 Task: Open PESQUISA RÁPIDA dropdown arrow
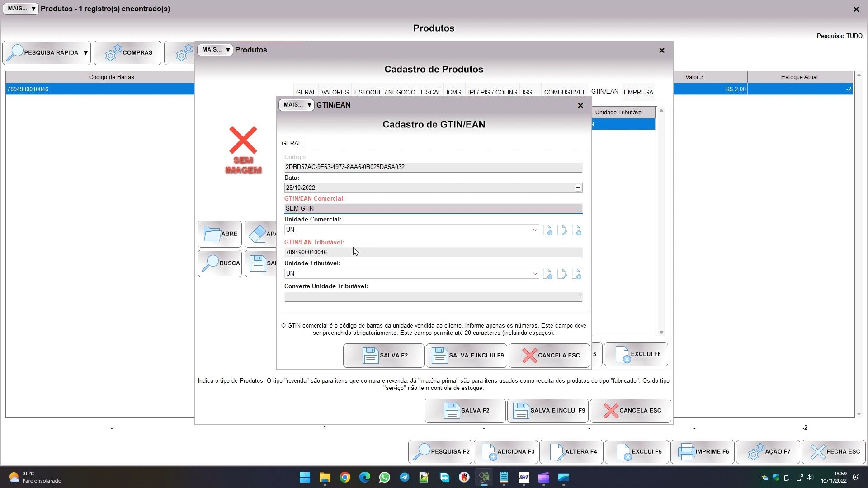pos(85,53)
